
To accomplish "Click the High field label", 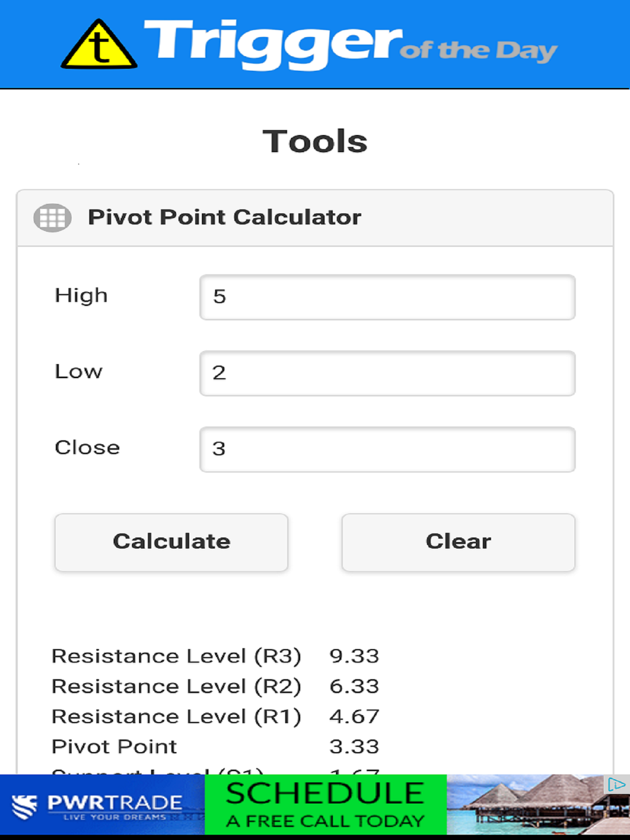I will coord(81,296).
